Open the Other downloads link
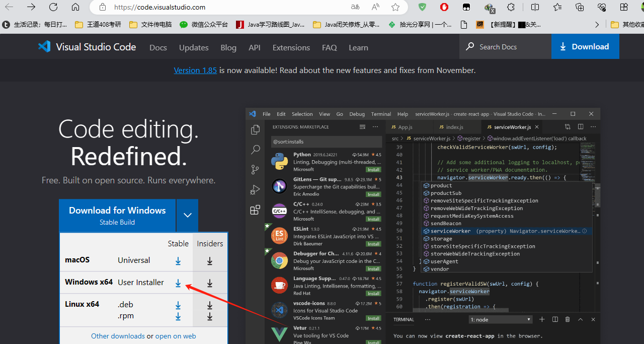This screenshot has width=644, height=344. pyautogui.click(x=118, y=336)
